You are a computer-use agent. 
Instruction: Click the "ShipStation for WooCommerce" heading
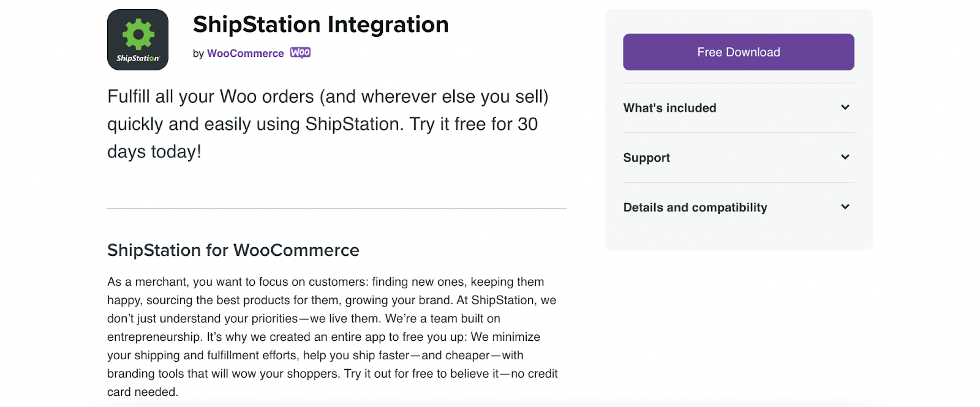pos(233,250)
